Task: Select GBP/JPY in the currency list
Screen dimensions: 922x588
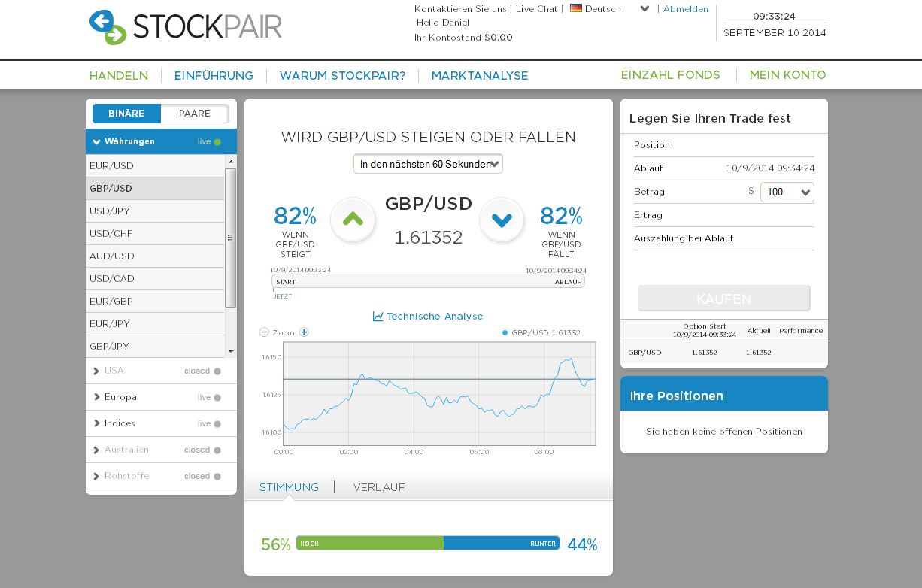Action: [155, 346]
